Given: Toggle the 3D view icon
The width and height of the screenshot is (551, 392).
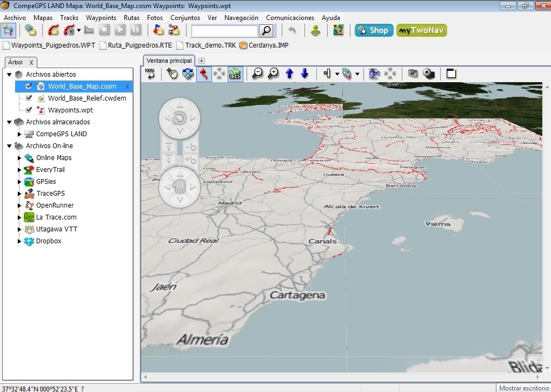Looking at the screenshot, I should tap(235, 74).
